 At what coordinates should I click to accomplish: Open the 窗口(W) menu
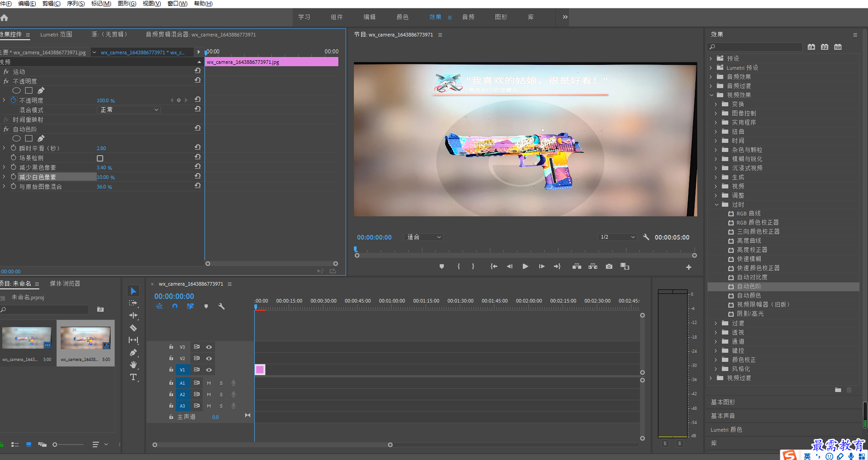click(177, 4)
